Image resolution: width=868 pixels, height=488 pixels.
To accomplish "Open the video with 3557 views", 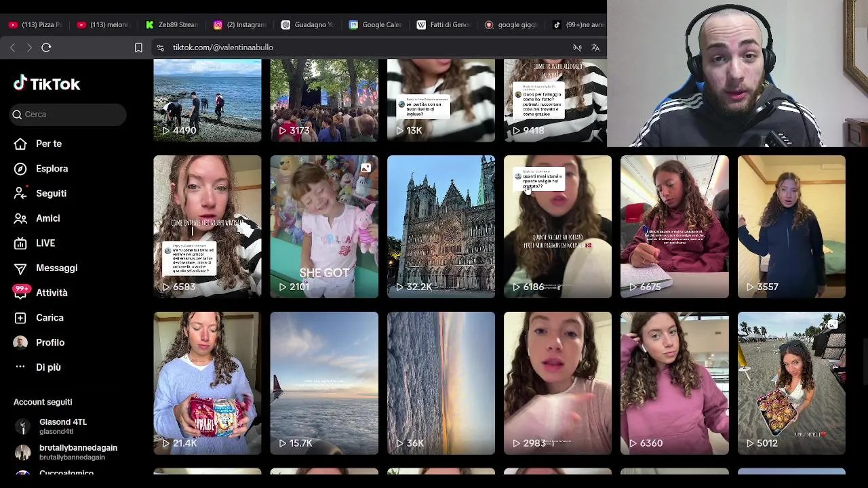I will (791, 226).
